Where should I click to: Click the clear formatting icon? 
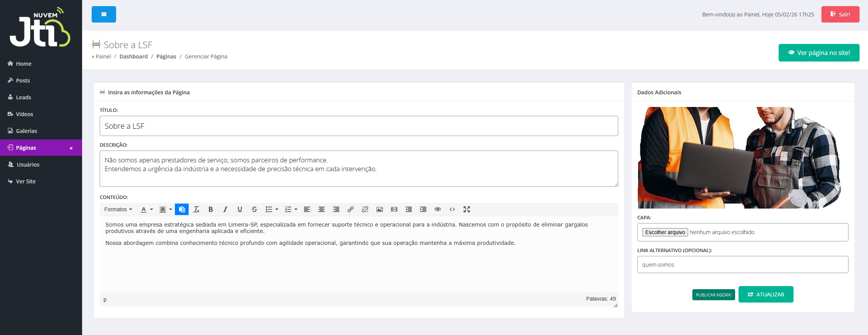pyautogui.click(x=196, y=209)
